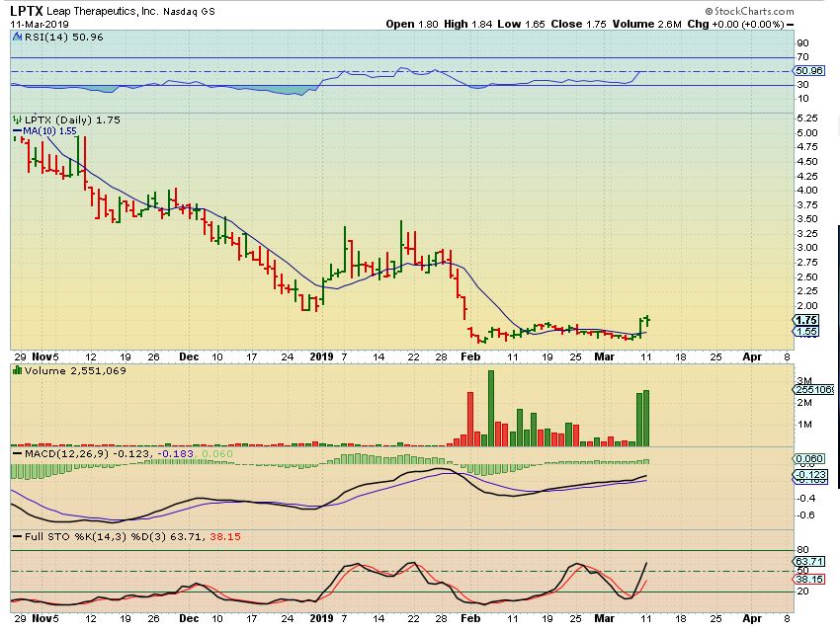Screen dimensions: 840x632
Task: Click the Volume legend bar icon
Action: coord(16,369)
